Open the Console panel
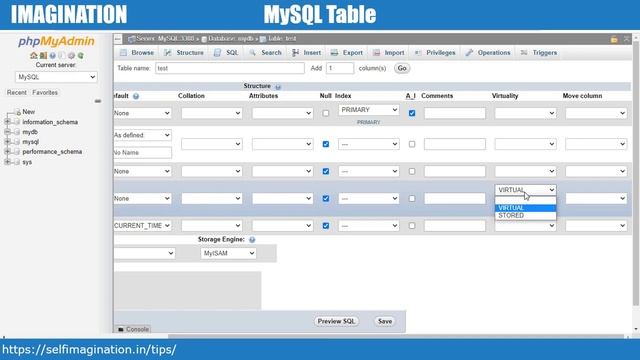Viewport: 640px width, 360px height. coord(133,329)
